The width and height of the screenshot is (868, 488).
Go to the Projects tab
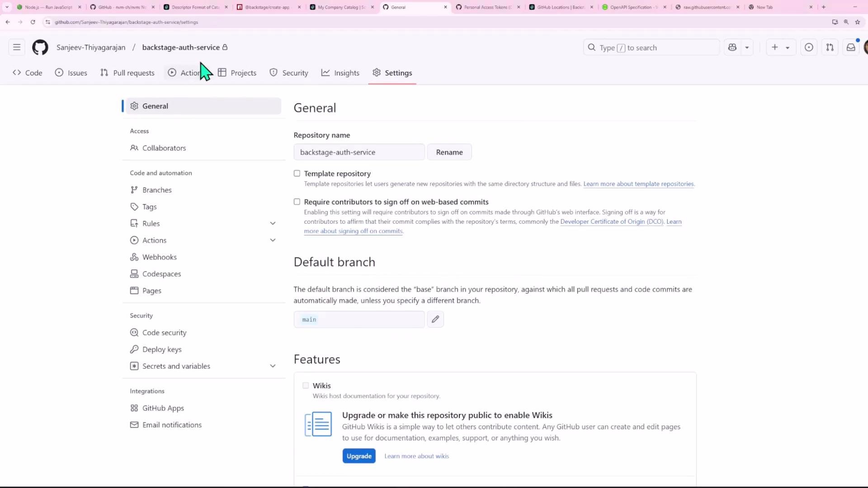(237, 73)
